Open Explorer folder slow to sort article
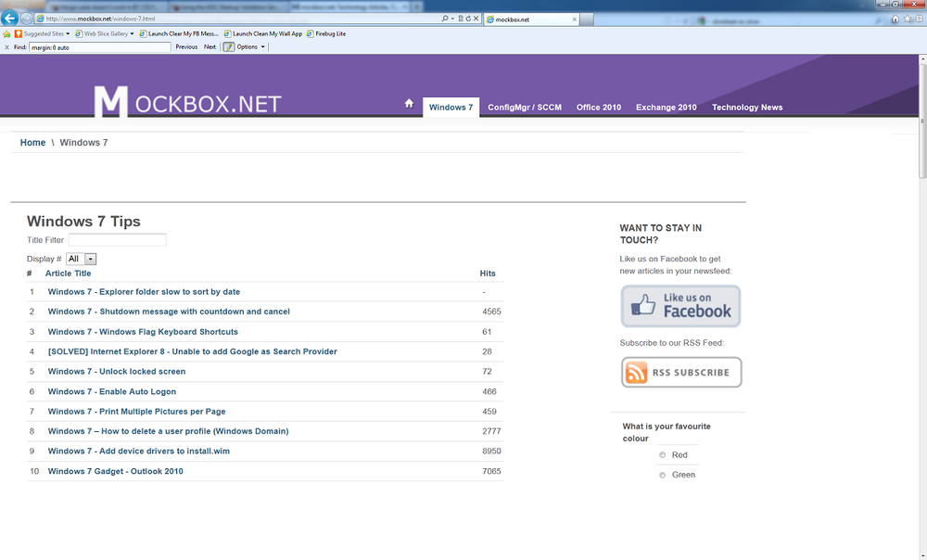 point(144,291)
